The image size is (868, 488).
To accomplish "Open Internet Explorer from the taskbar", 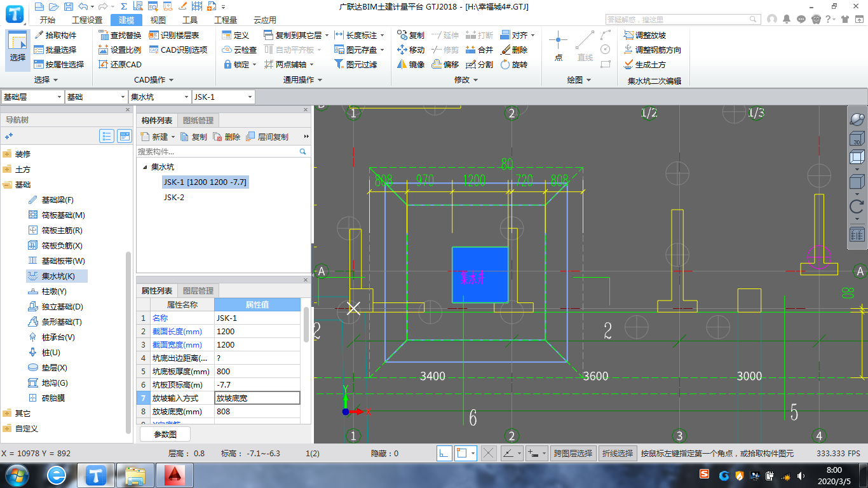I will click(57, 474).
